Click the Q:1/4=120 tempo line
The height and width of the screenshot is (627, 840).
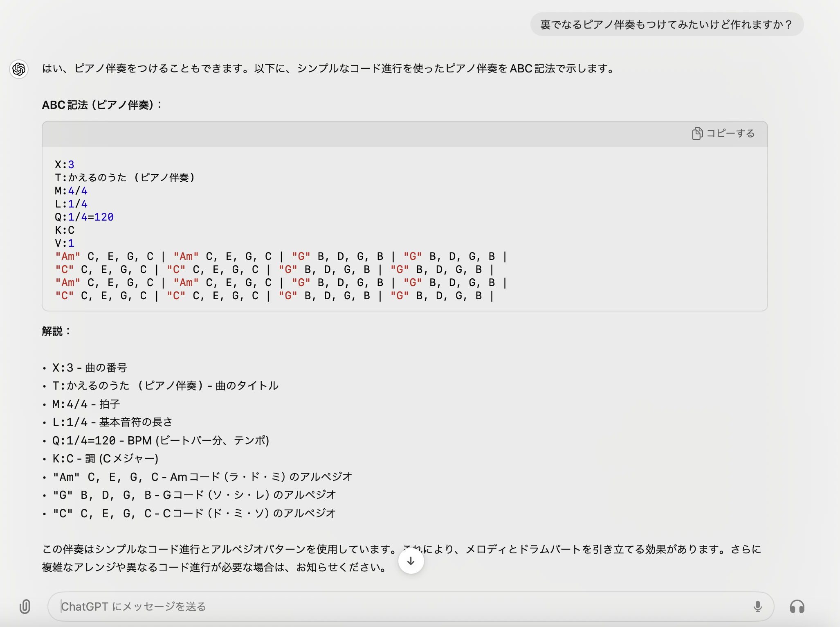coord(84,217)
